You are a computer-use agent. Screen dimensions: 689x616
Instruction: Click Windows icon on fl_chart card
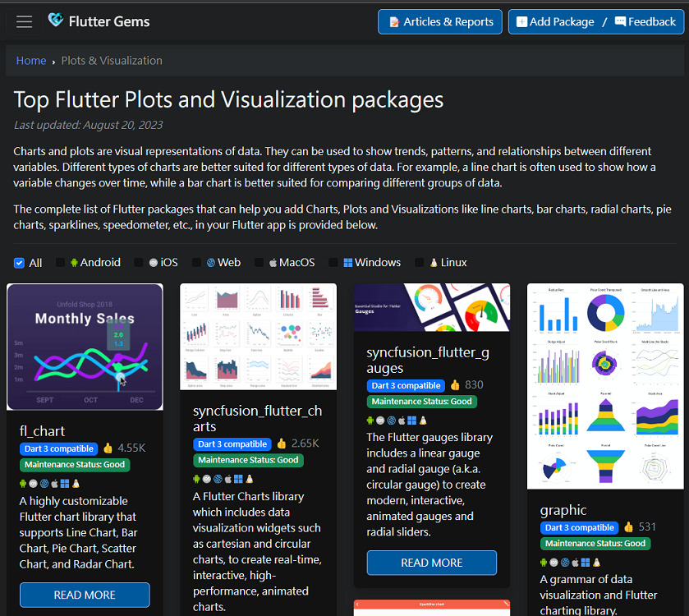click(65, 484)
